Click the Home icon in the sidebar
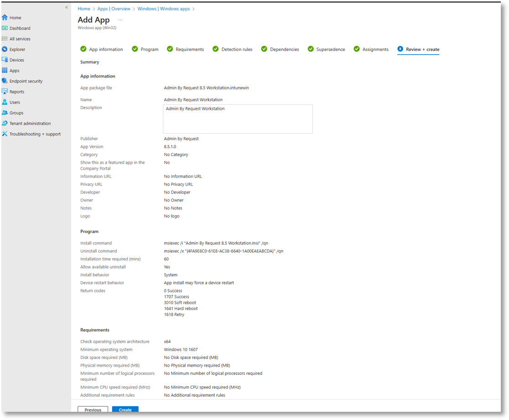509x420 pixels. 5,17
